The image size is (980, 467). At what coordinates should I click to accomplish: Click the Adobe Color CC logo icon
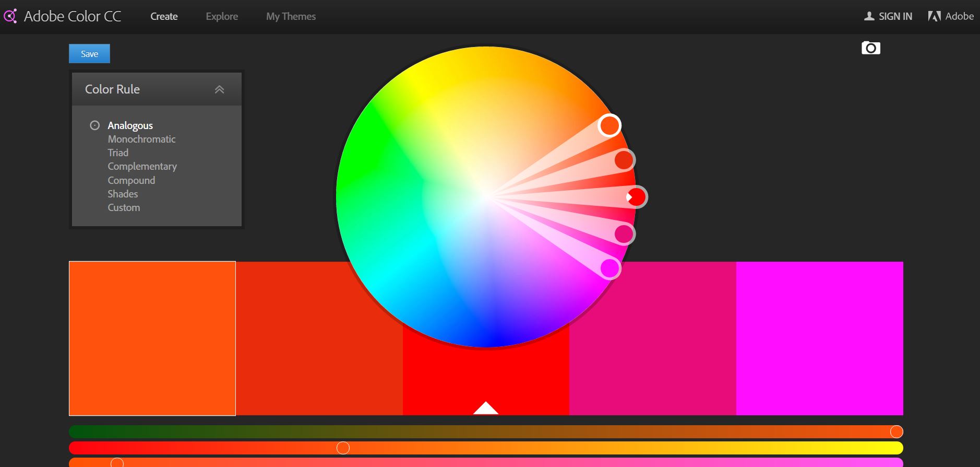click(10, 16)
